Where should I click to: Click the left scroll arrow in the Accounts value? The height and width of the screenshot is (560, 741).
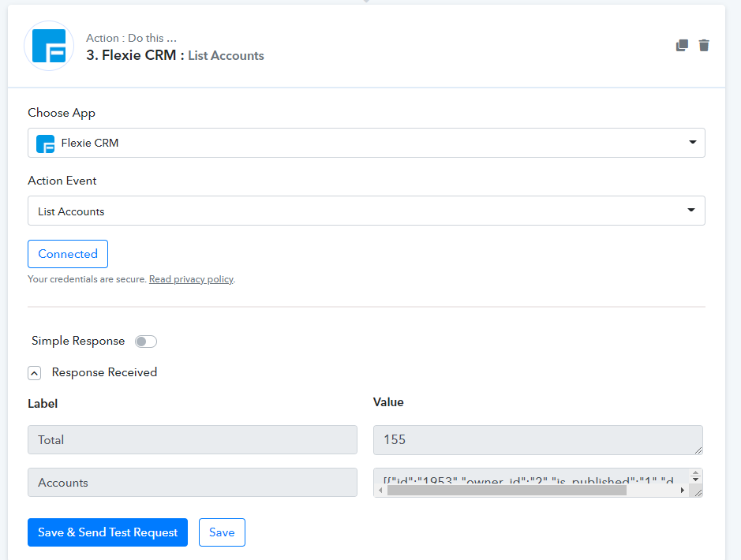click(380, 491)
